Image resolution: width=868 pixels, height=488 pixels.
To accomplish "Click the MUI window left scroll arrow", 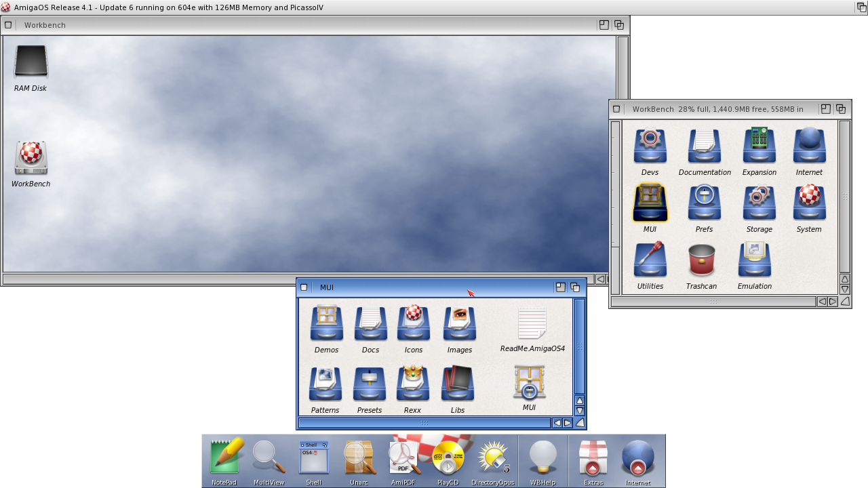I will (557, 423).
